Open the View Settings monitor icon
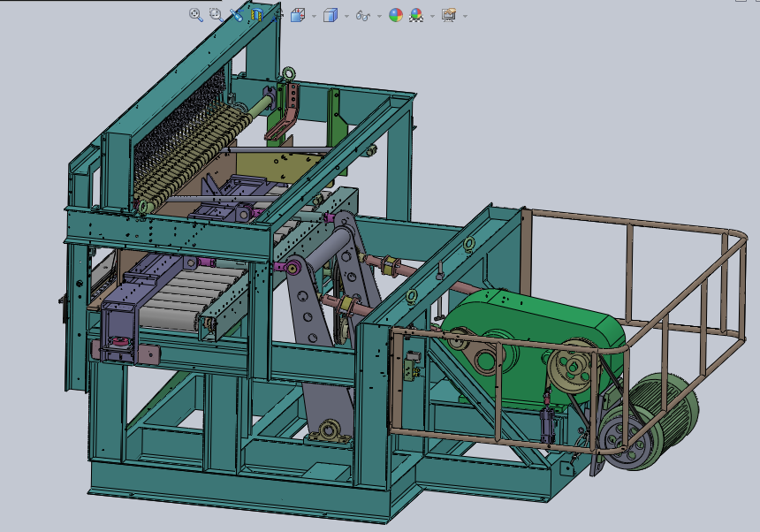 coord(448,15)
